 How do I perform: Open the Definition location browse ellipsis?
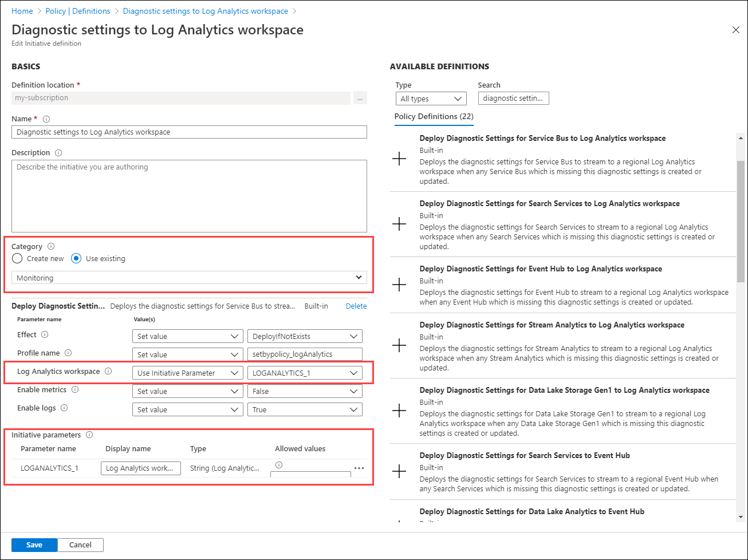pyautogui.click(x=360, y=98)
